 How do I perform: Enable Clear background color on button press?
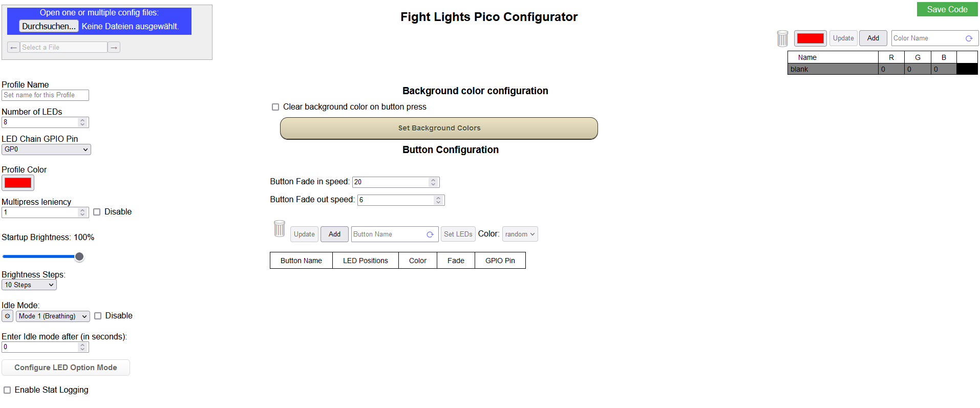[275, 107]
